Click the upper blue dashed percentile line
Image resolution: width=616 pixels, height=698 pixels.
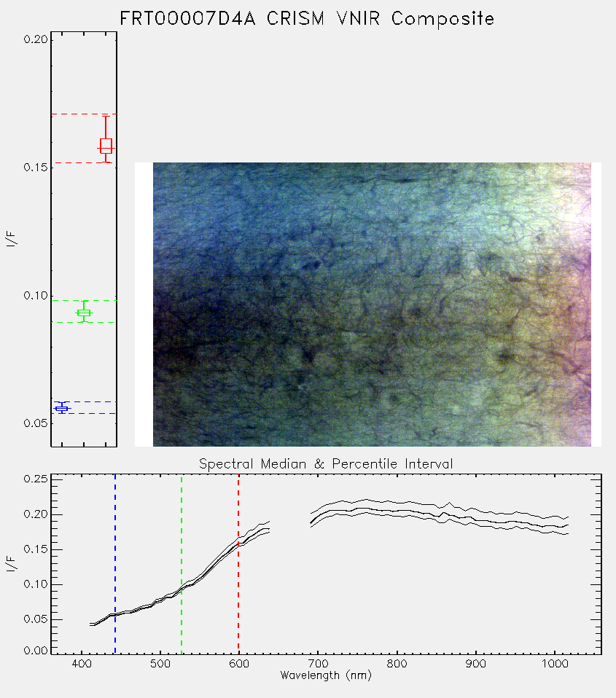click(84, 402)
